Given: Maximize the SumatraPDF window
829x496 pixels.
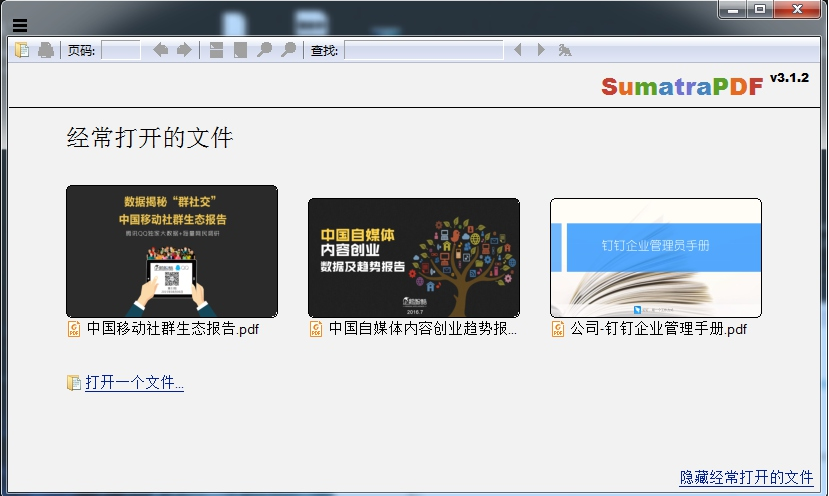Looking at the screenshot, I should [760, 9].
